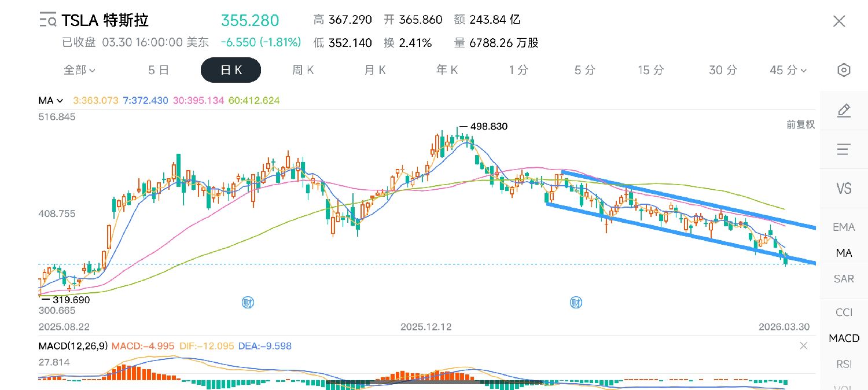Open the chart settings hexagon icon
Viewport: 868px width, 390px height.
(844, 71)
